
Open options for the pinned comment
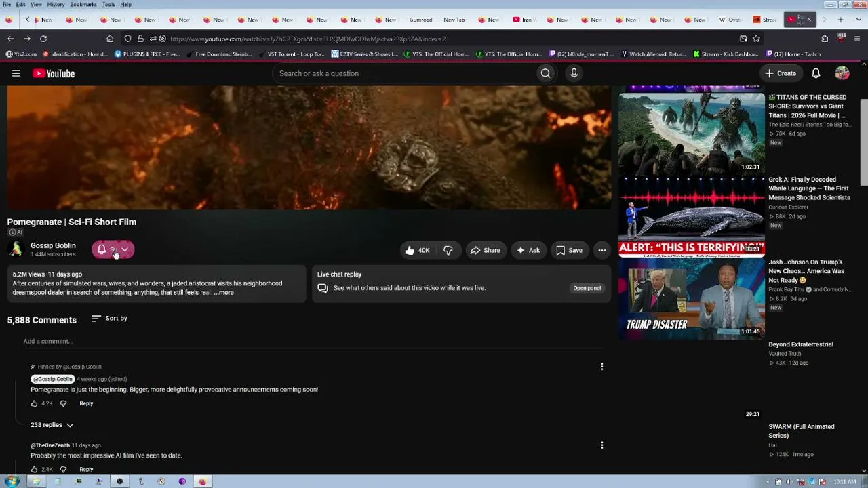click(x=601, y=367)
